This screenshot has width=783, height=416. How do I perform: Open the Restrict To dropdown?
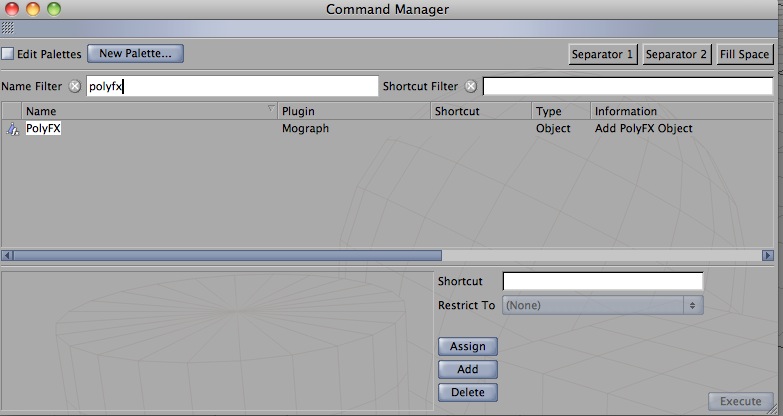[602, 305]
